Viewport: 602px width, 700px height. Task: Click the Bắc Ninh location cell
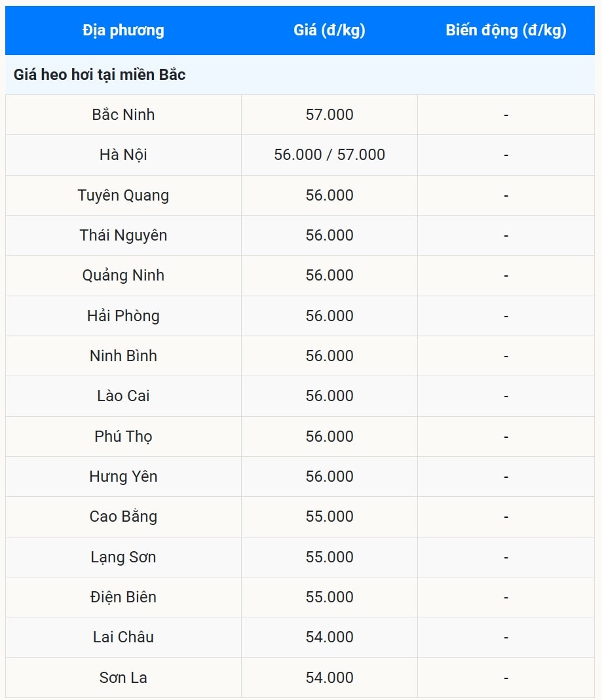tap(123, 115)
